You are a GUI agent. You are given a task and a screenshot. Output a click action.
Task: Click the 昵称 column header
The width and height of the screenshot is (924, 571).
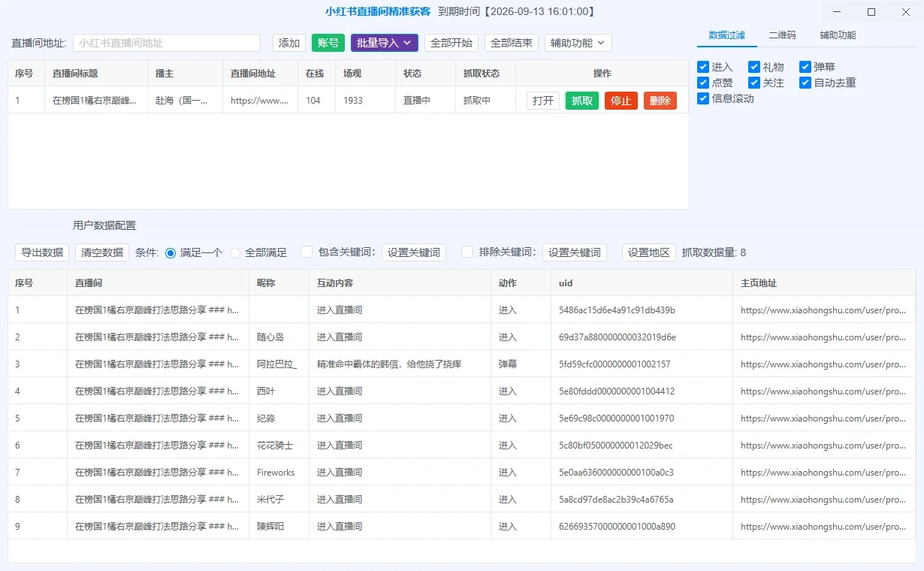pos(279,283)
